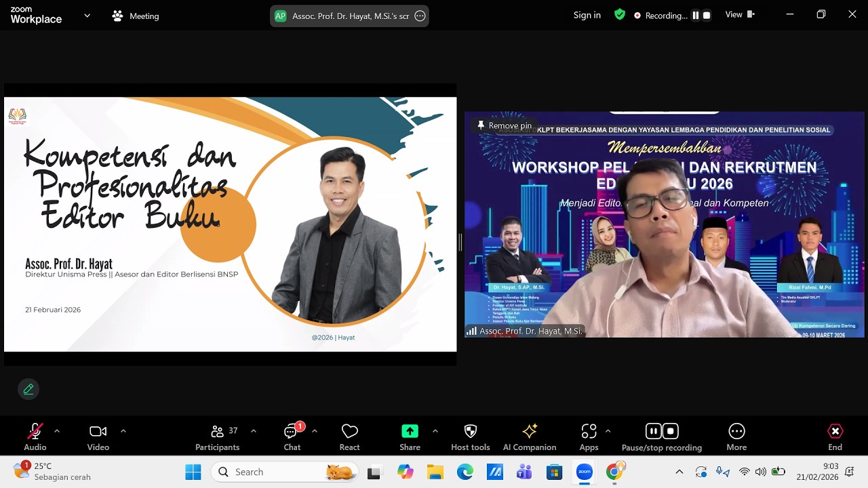Switch to the Zoom taskbar icon

click(585, 472)
